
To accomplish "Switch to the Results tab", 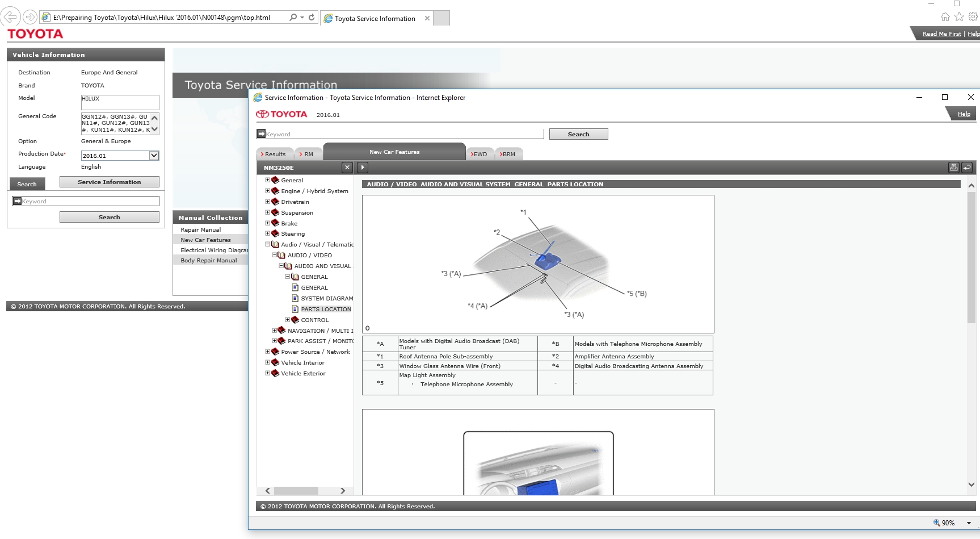I will [x=275, y=154].
